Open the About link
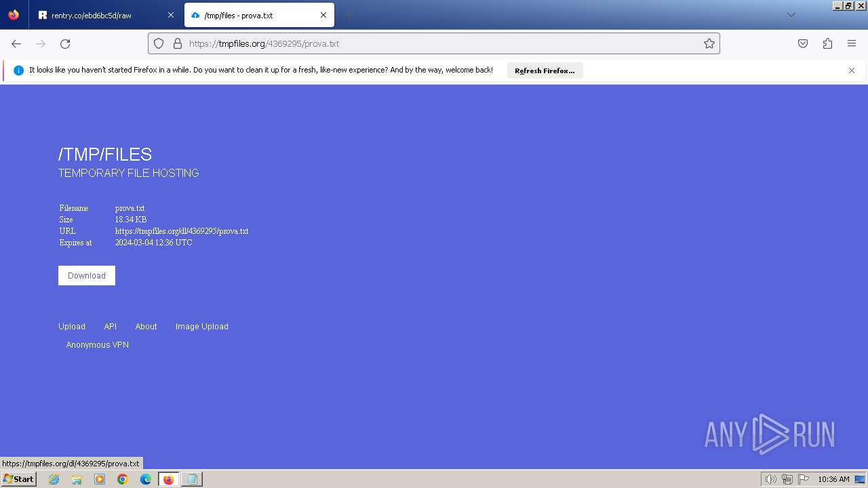Viewport: 868px width, 488px height. 146,327
